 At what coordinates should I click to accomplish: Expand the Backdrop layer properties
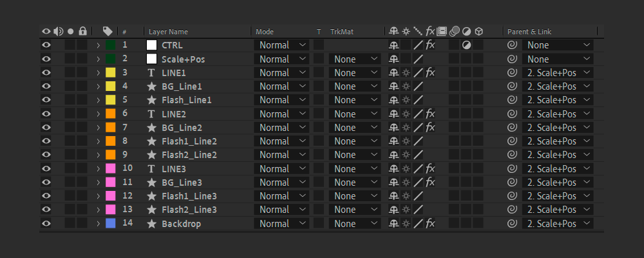[98, 224]
